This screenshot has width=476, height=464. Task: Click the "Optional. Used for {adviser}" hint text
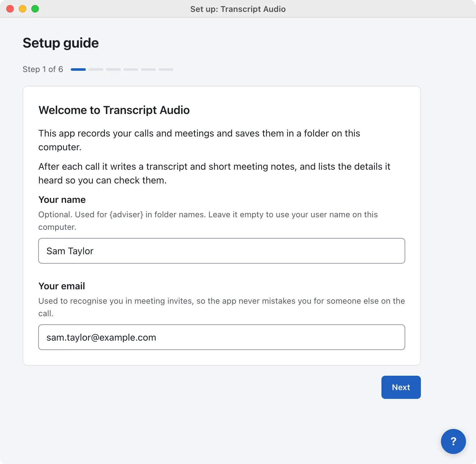pyautogui.click(x=208, y=221)
